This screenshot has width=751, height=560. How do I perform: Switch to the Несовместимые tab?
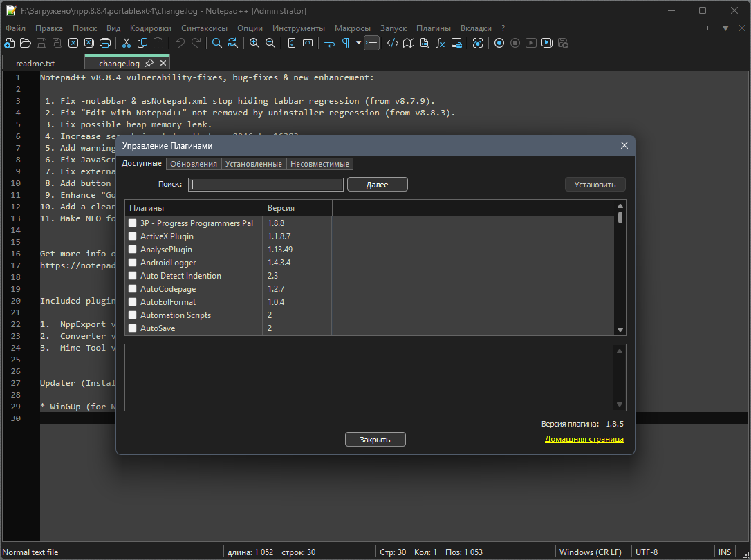(320, 164)
